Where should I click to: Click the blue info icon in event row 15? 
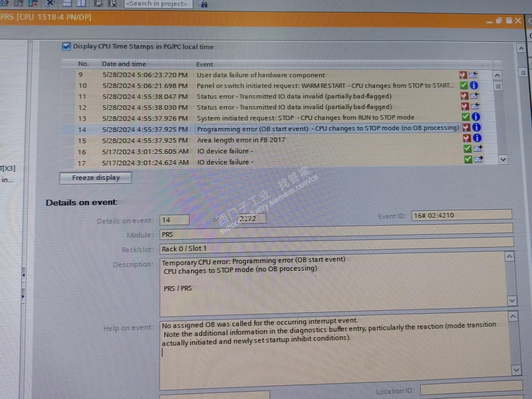coord(477,138)
